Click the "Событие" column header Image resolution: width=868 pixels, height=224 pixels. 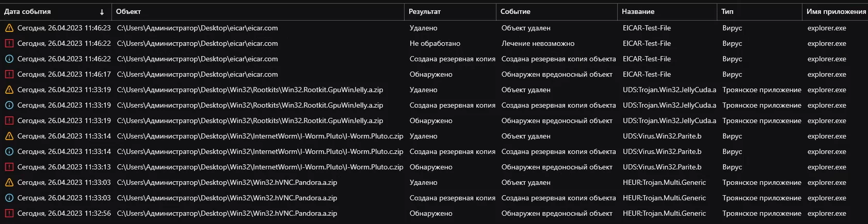click(x=515, y=11)
